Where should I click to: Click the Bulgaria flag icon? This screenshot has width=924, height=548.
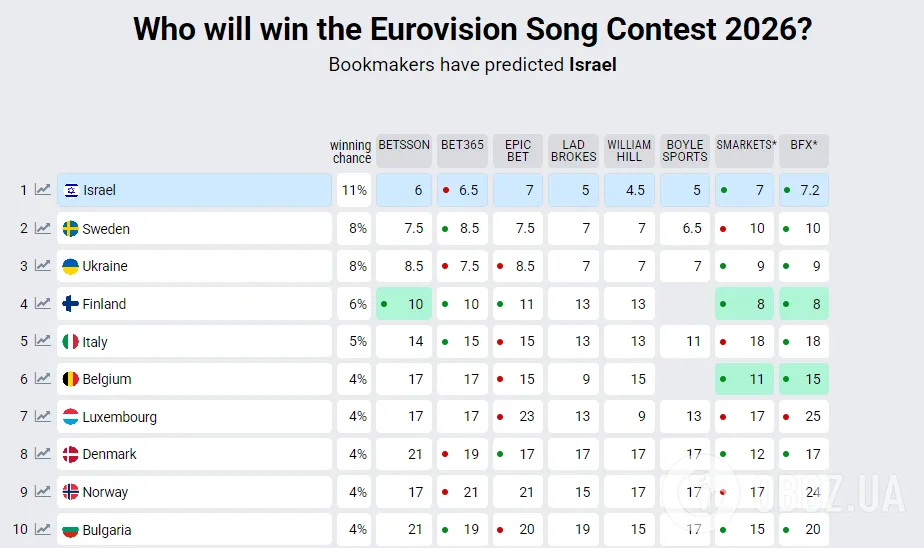pyautogui.click(x=71, y=530)
